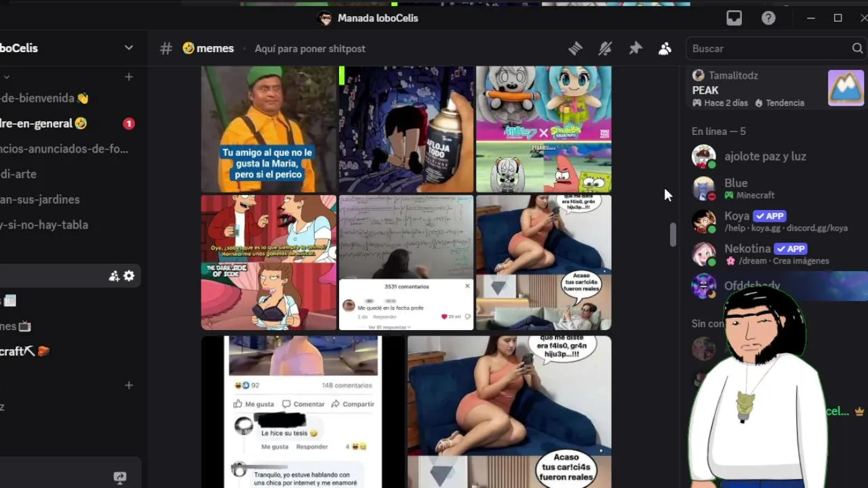Click the APP badge next to Koya
Image resolution: width=868 pixels, height=488 pixels.
coord(769,216)
